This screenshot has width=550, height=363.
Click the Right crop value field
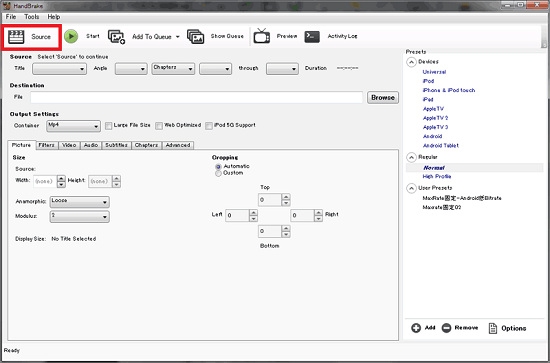coord(302,215)
